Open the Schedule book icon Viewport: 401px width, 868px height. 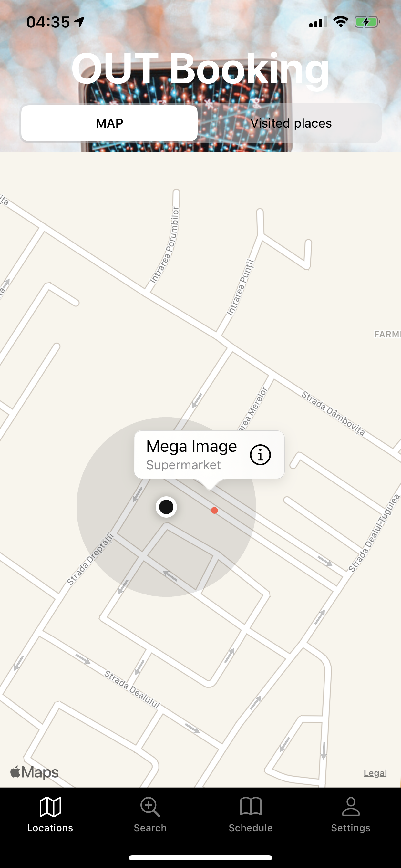[251, 806]
